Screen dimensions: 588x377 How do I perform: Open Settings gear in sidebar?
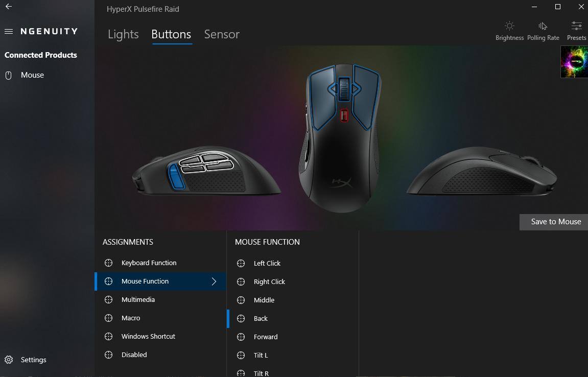pos(9,360)
